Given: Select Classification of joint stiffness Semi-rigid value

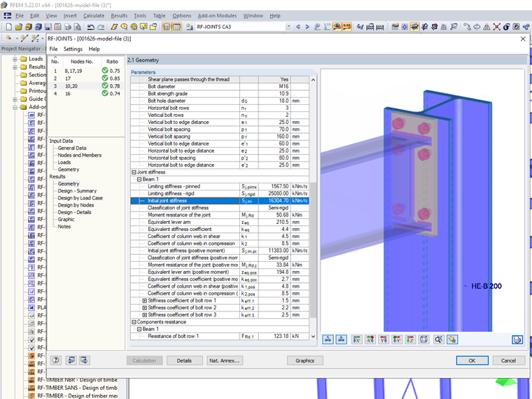Looking at the screenshot, I should click(278, 208).
